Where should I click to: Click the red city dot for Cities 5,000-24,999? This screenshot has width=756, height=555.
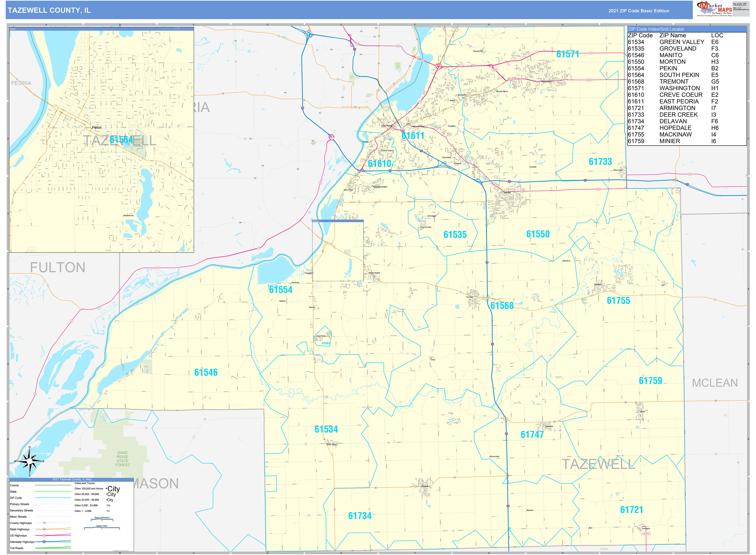tap(106, 505)
